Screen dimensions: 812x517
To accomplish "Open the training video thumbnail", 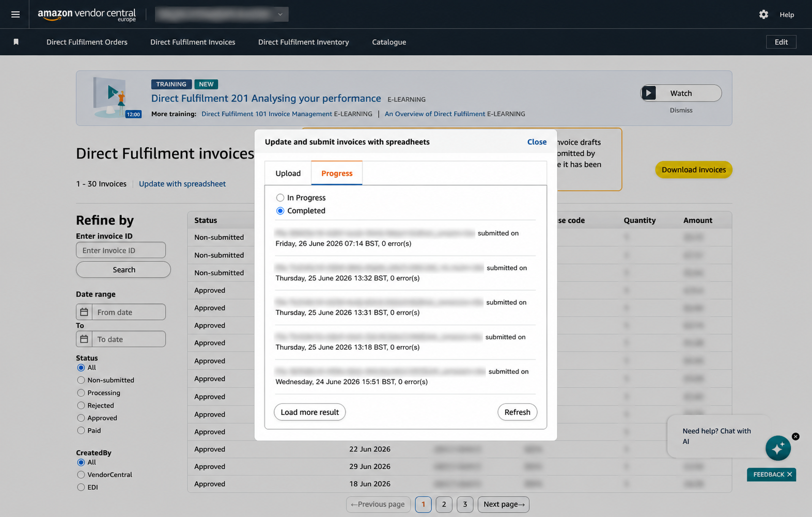I will pyautogui.click(x=118, y=97).
